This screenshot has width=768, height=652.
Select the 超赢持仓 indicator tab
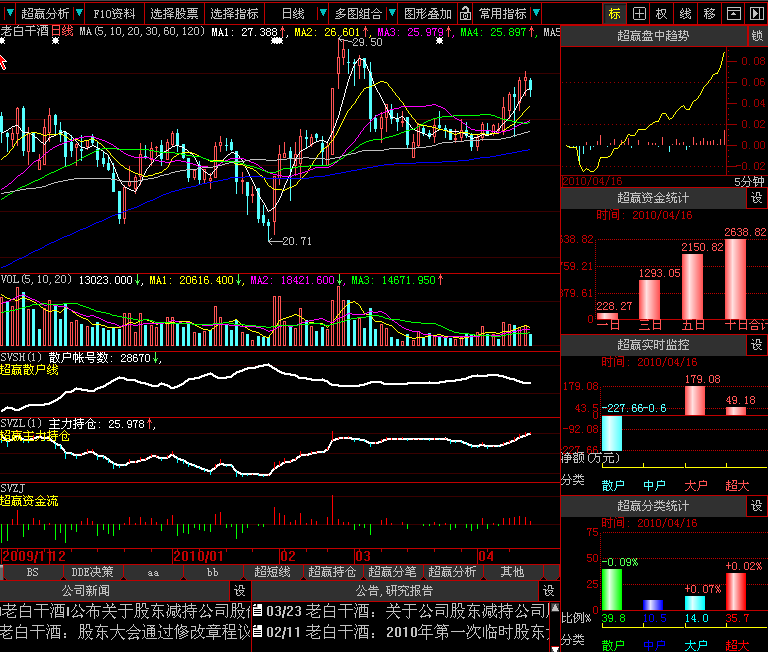(x=332, y=572)
